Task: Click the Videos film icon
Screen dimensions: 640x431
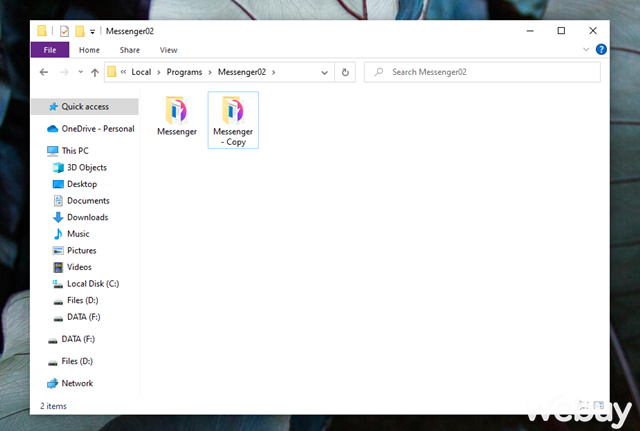Action: 58,267
